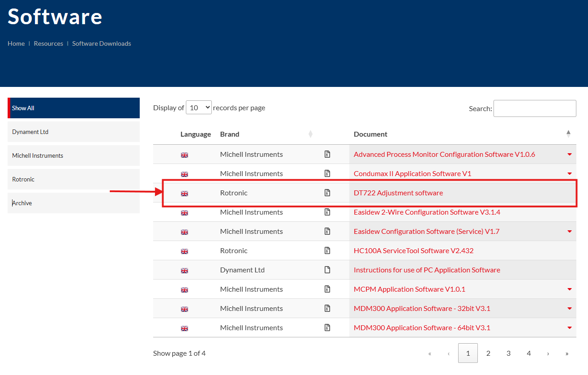Click the Software Downloads breadcrumb link
This screenshot has height=375, width=588.
[102, 43]
